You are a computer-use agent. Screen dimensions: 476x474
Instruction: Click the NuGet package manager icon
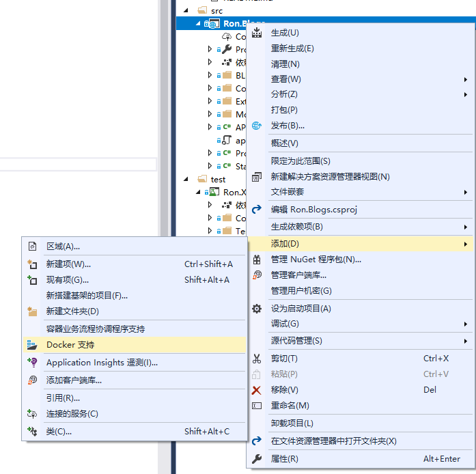[257, 260]
